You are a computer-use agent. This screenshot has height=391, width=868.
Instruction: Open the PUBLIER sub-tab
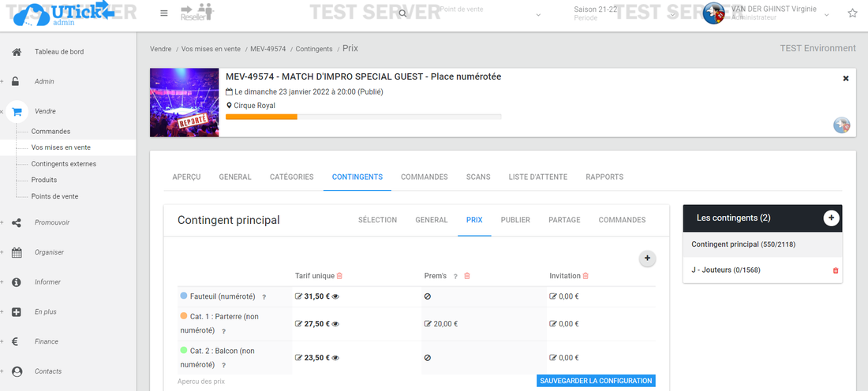[515, 220]
